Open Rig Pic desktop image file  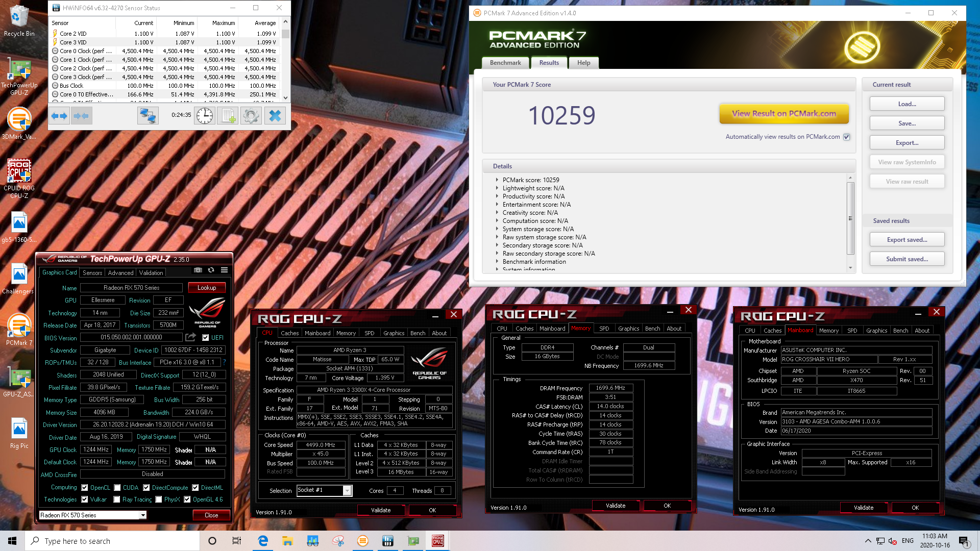[19, 434]
